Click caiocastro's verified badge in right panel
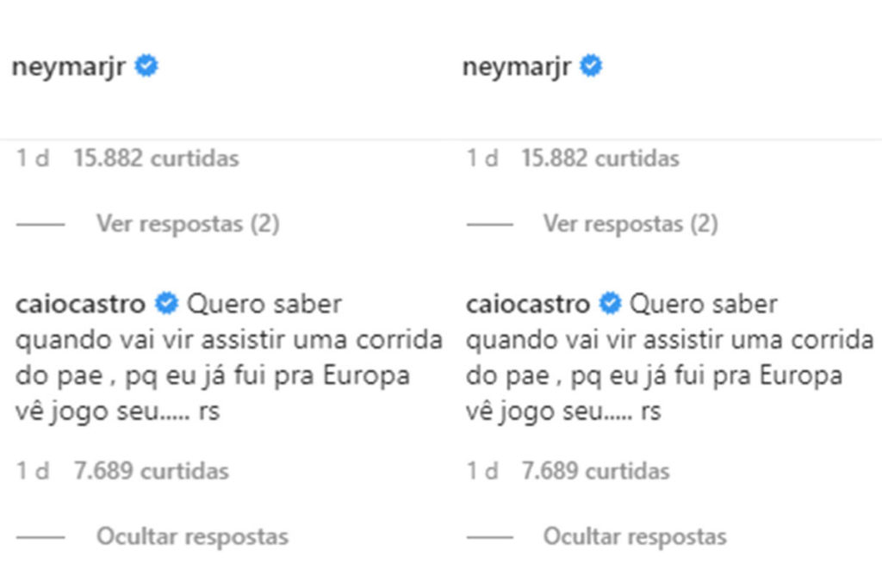This screenshot has width=882, height=588. point(611,304)
